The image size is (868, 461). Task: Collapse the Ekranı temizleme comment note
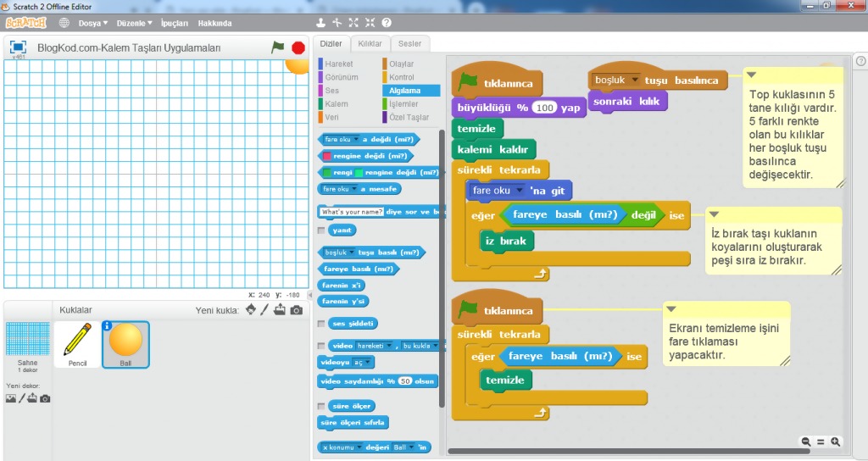671,308
